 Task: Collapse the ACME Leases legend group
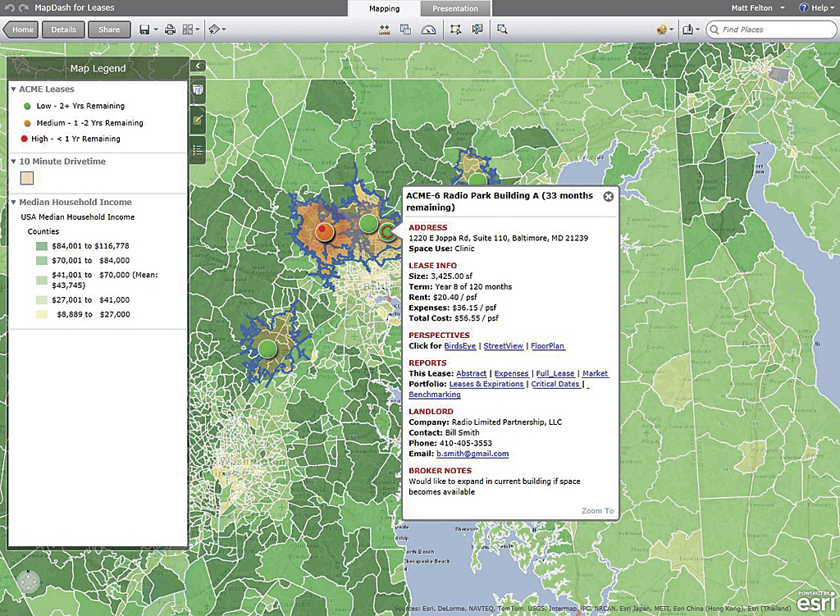(x=13, y=89)
